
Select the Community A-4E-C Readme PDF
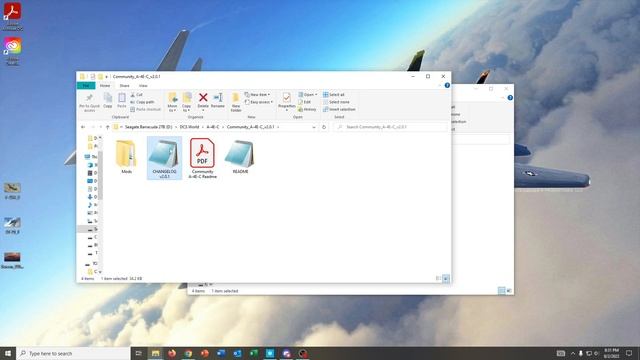(202, 158)
